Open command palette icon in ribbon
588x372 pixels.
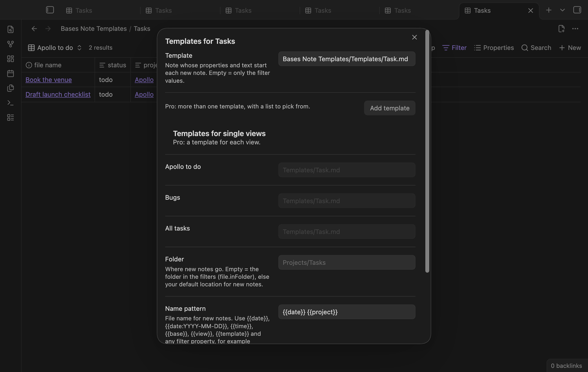tap(10, 103)
